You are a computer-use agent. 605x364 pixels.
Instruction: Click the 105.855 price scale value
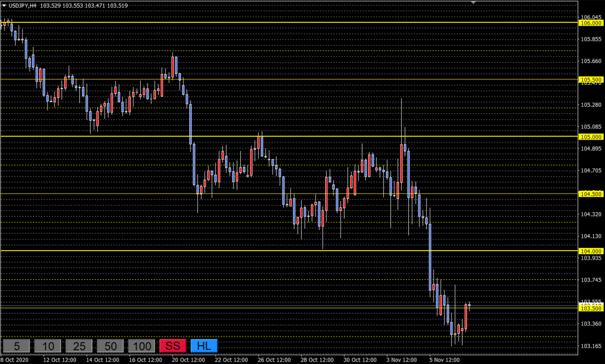pos(591,39)
